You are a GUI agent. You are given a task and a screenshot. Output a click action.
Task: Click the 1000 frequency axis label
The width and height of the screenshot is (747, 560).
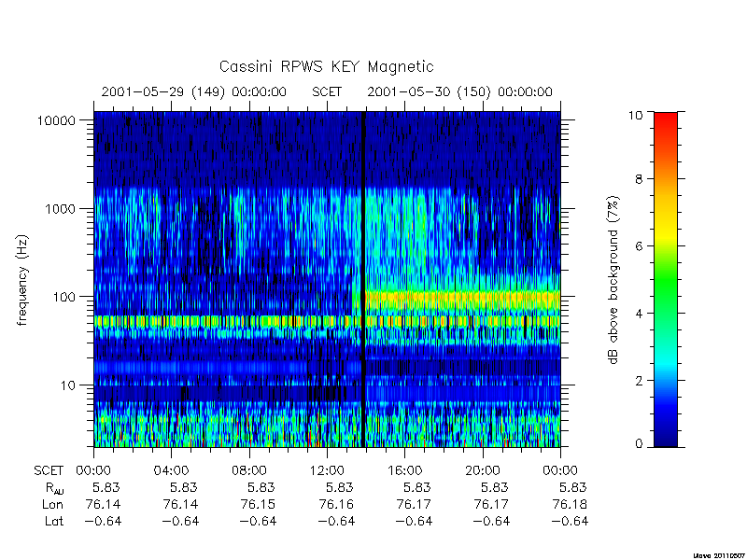[x=60, y=208]
